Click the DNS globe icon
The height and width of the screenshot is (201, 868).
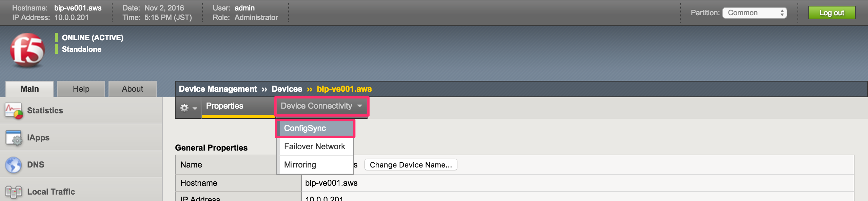tap(14, 165)
